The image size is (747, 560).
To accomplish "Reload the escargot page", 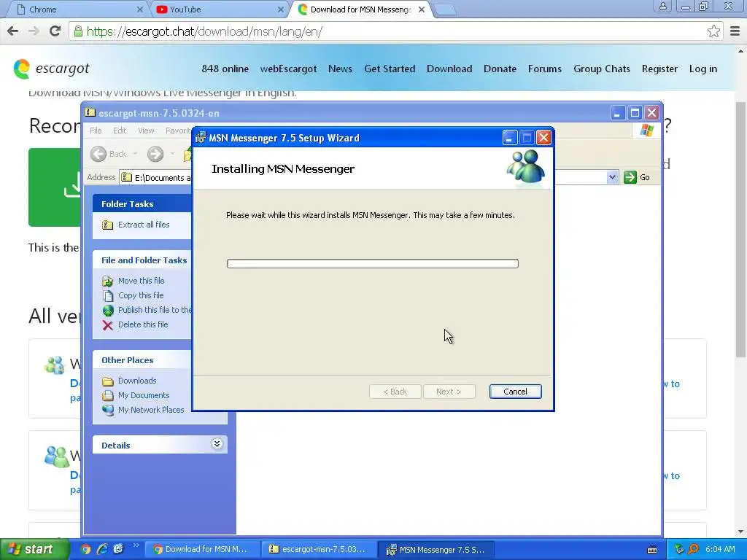I will coord(55,31).
